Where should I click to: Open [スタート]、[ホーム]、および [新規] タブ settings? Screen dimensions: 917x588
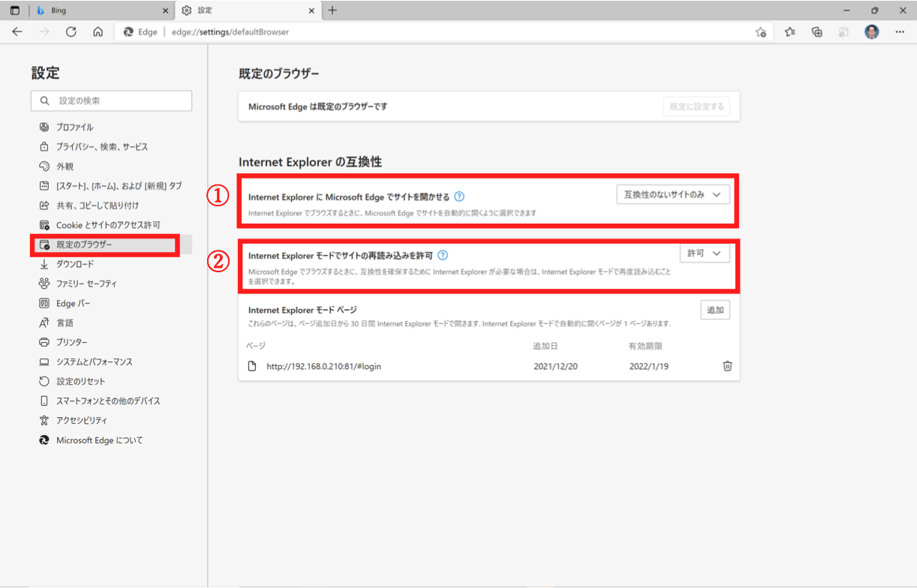point(111,185)
